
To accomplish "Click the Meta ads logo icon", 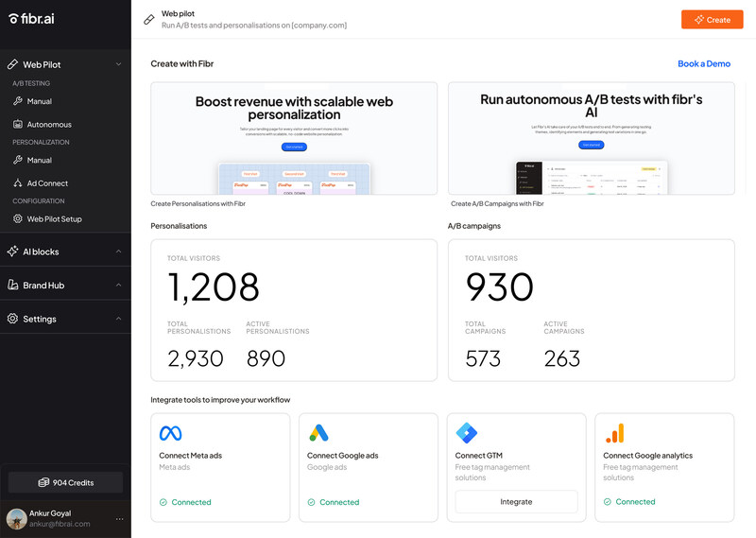I will 170,433.
